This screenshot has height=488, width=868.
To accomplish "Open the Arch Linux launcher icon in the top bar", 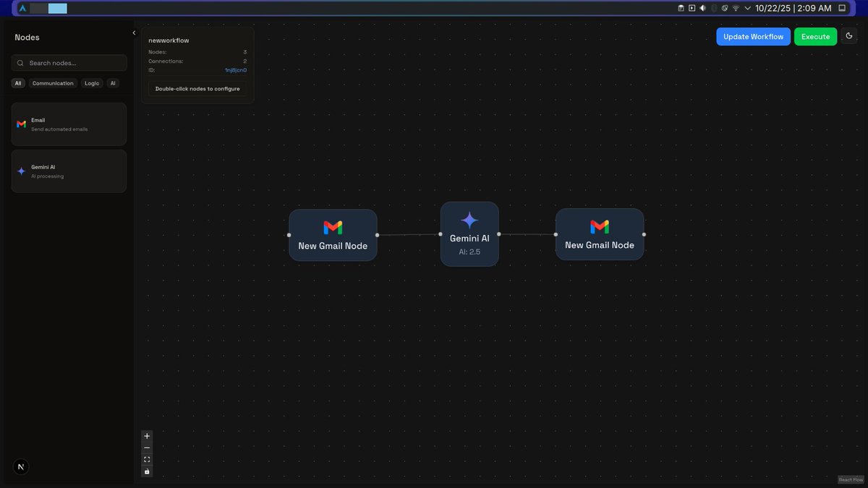I will click(x=22, y=8).
